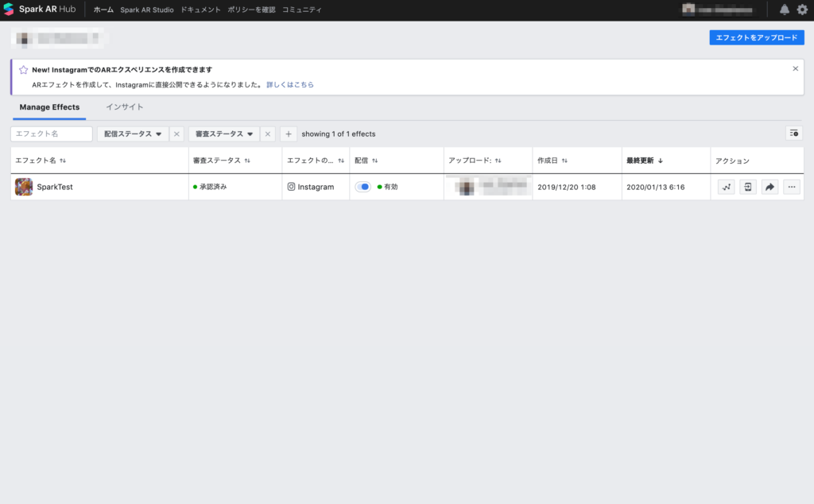
Task: Open more actions menu for SparkTest
Action: [792, 187]
